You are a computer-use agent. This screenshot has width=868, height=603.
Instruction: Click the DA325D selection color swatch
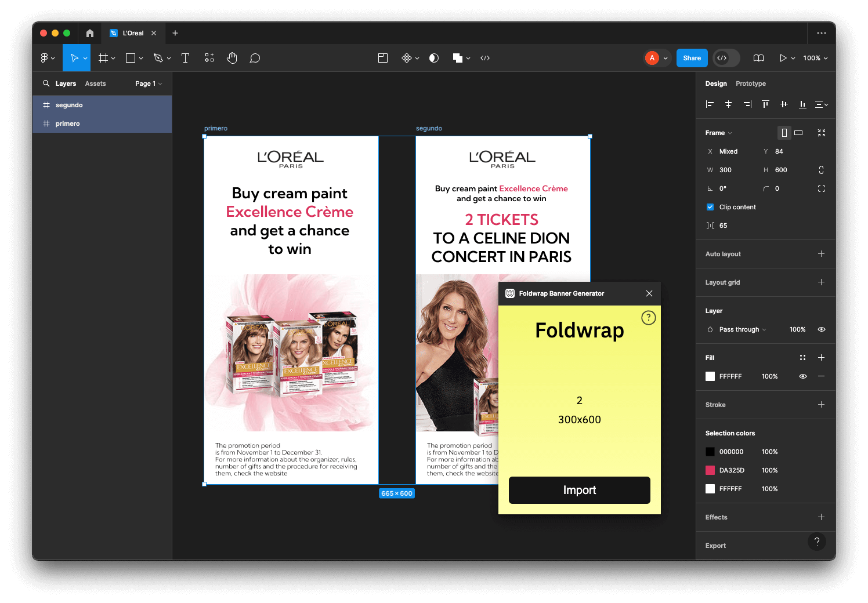(x=710, y=470)
